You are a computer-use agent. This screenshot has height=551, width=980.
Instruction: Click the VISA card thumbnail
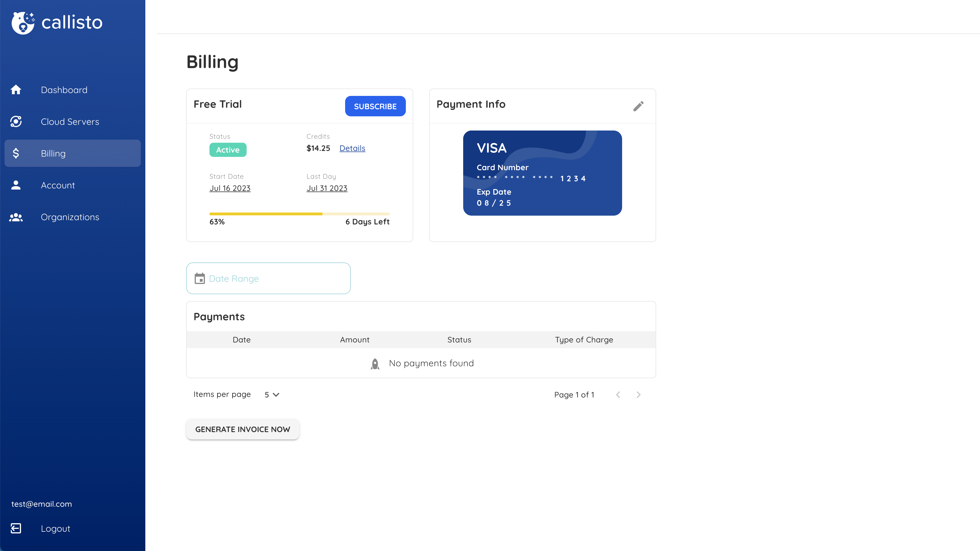click(x=542, y=173)
